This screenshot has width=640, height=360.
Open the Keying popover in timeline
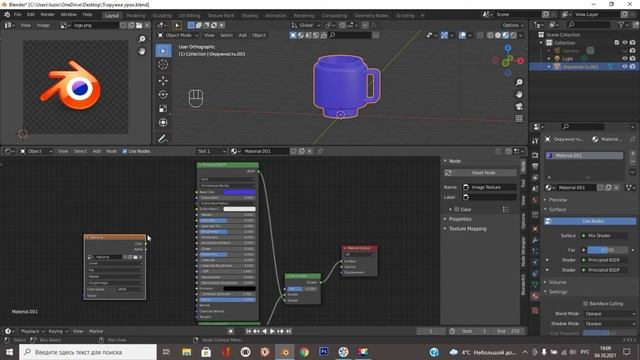pos(58,331)
